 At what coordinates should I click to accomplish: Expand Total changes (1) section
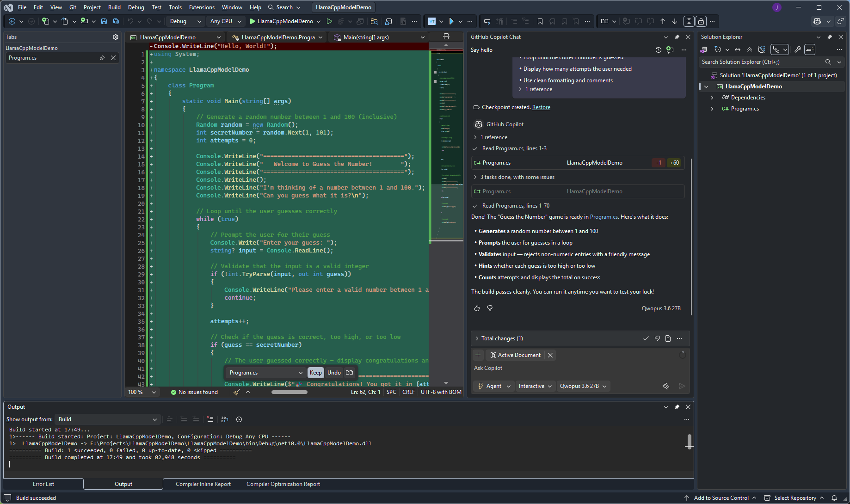pyautogui.click(x=477, y=338)
